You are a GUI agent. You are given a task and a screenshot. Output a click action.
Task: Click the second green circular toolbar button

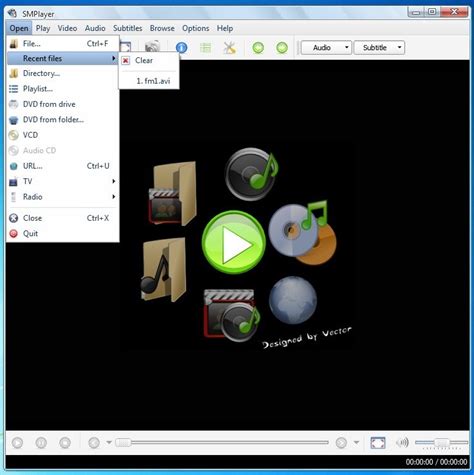[282, 48]
